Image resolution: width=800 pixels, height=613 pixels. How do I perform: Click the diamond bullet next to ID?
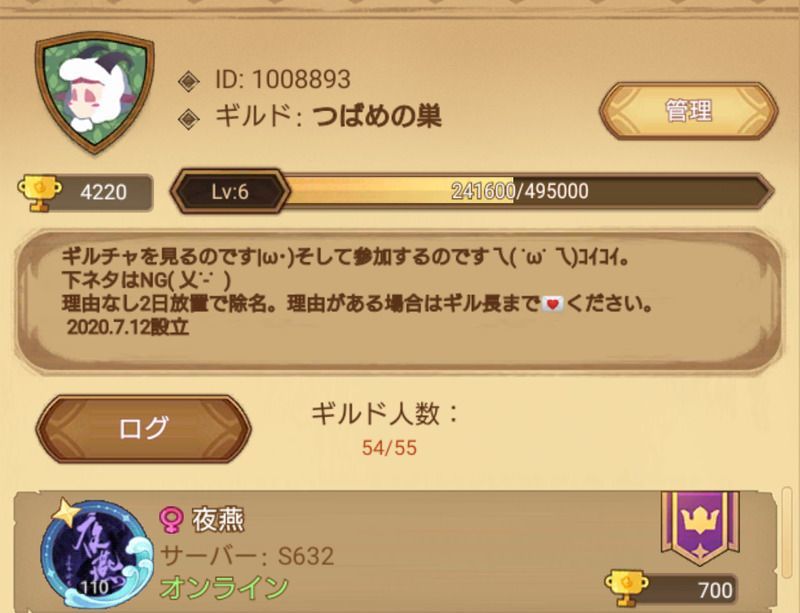pos(189,82)
